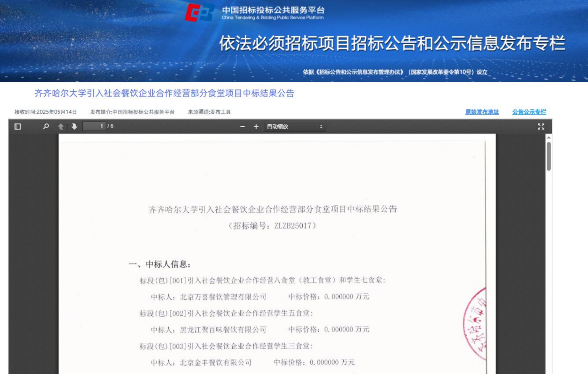Click the scrollbar up arrow

pos(548,138)
